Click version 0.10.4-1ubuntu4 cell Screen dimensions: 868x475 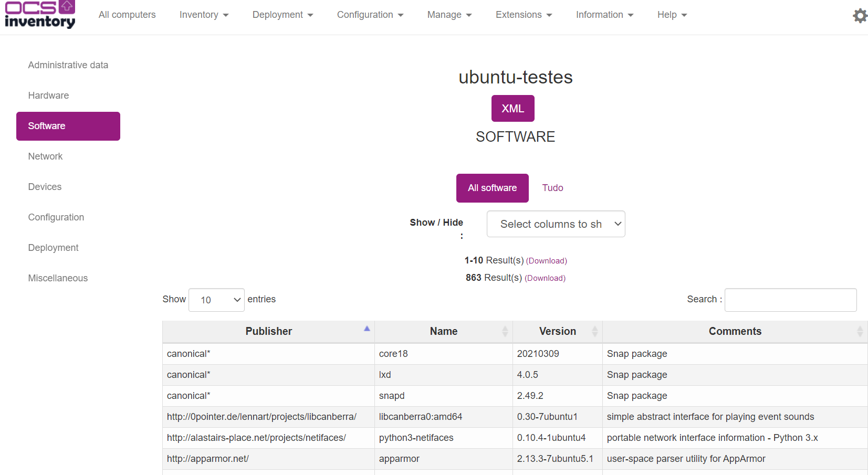pyautogui.click(x=558, y=438)
